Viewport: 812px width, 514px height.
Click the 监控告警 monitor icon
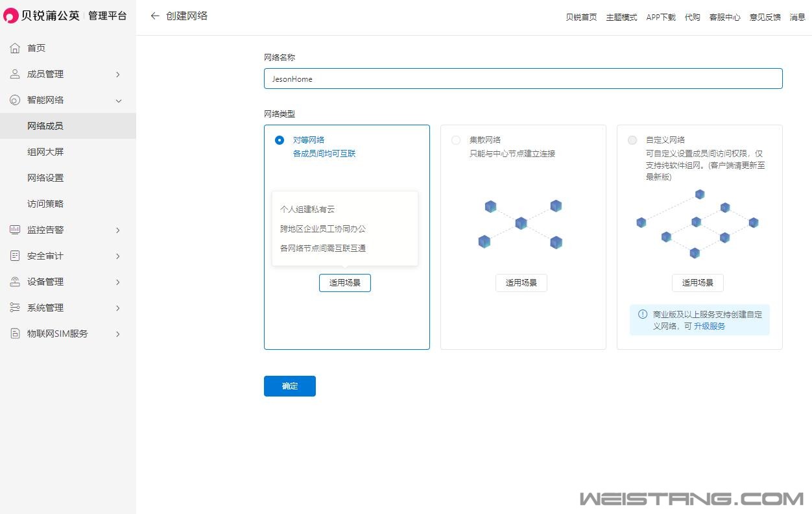tap(15, 230)
